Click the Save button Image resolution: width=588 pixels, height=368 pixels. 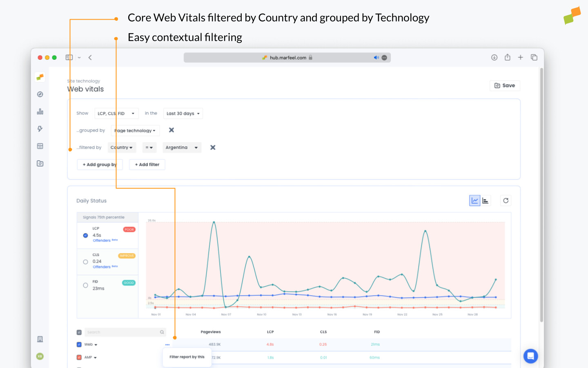click(x=505, y=85)
